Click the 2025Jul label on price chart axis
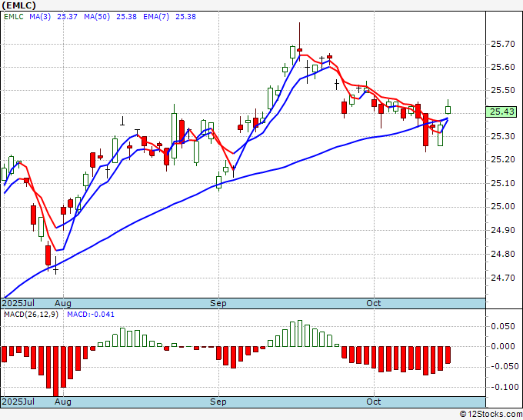The width and height of the screenshot is (523, 420). [18, 303]
